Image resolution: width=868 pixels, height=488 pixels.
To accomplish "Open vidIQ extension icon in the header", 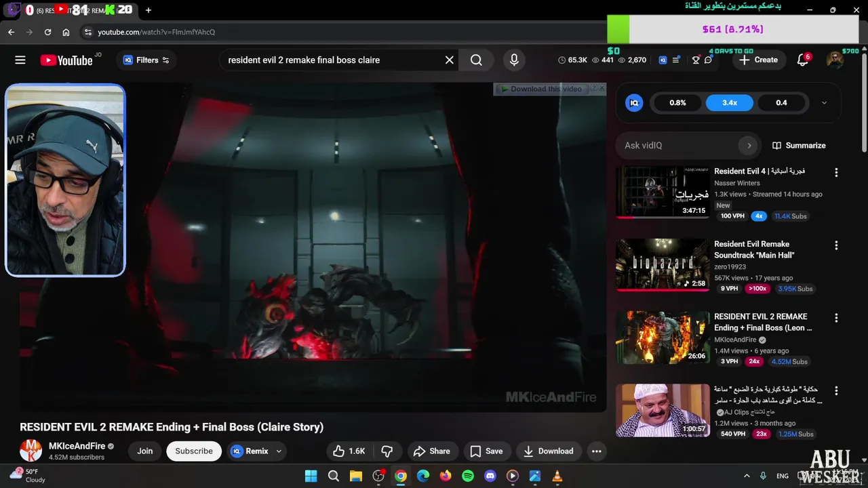I will point(663,60).
